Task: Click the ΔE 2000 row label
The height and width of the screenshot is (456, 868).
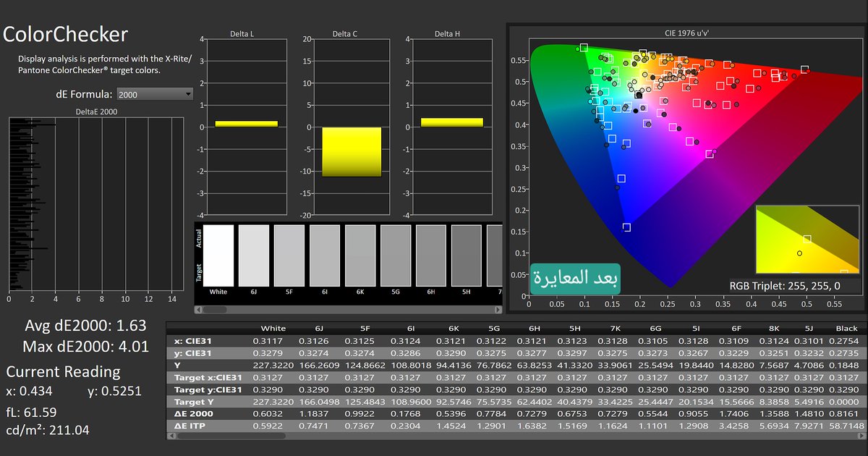Action: coord(194,413)
